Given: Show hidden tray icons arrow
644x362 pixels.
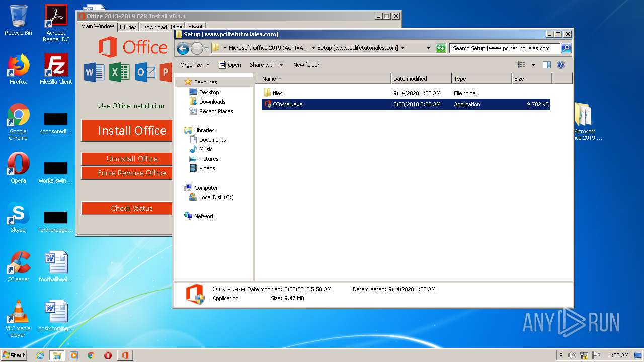Looking at the screenshot, I should click(x=561, y=355).
